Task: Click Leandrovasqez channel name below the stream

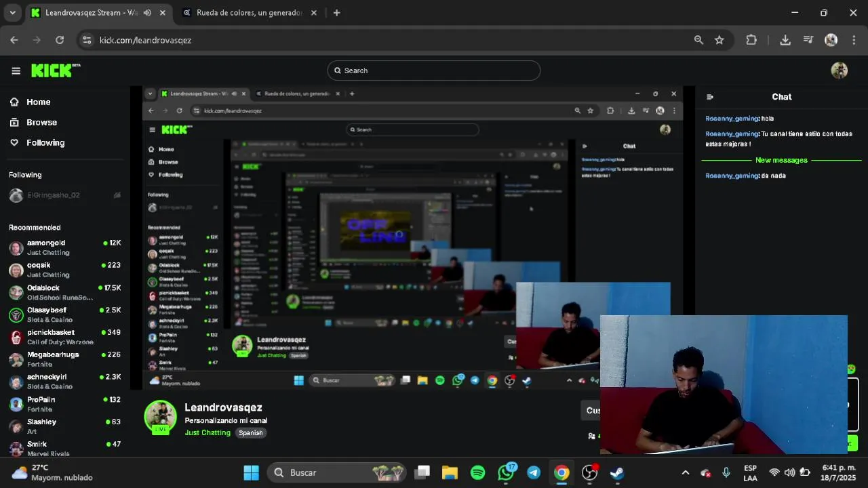Action: point(223,407)
